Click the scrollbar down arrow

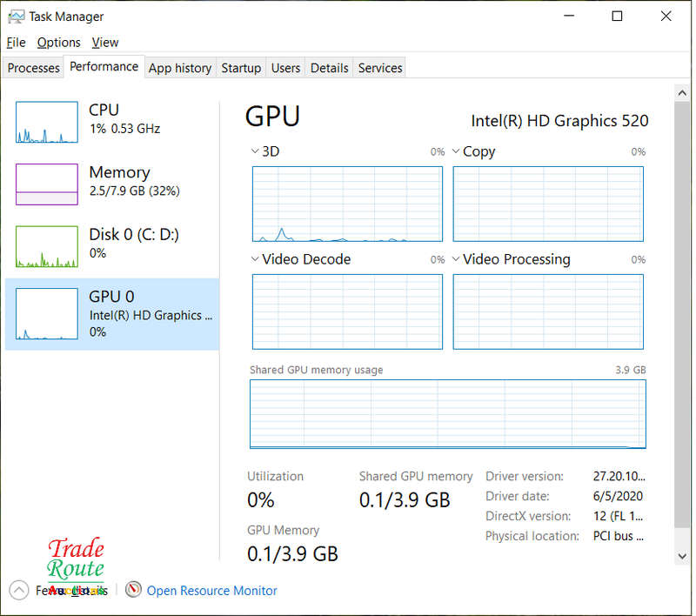682,556
